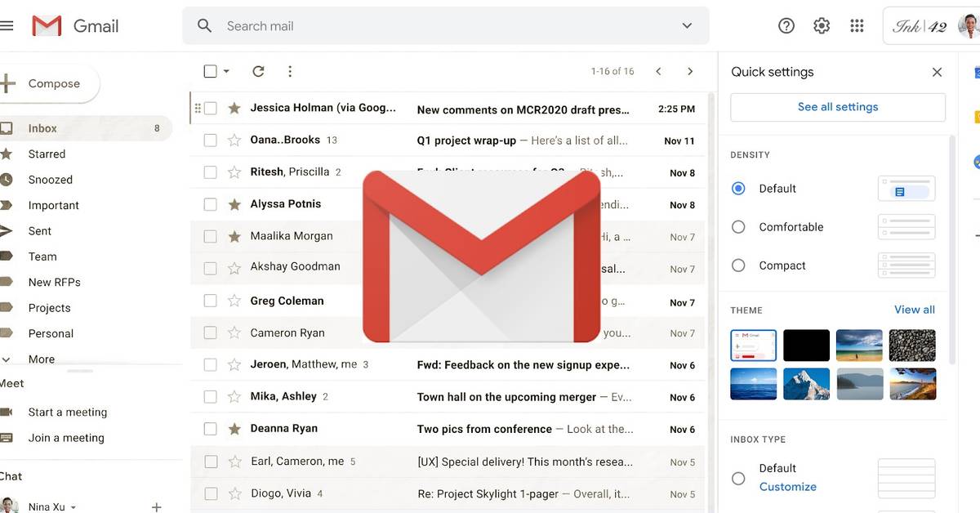
Task: Expand the More labels section
Action: [41, 359]
